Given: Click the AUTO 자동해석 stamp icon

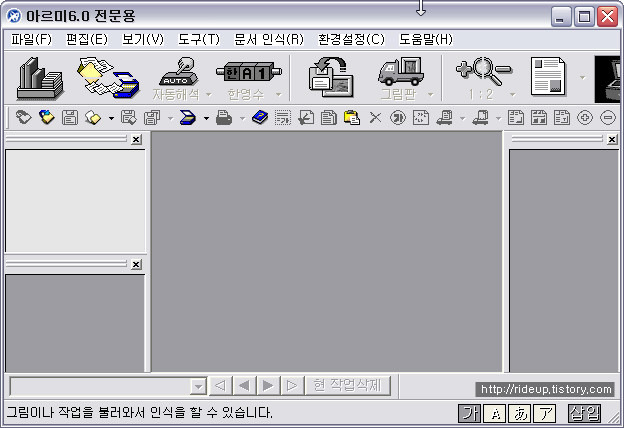Looking at the screenshot, I should coord(177,72).
